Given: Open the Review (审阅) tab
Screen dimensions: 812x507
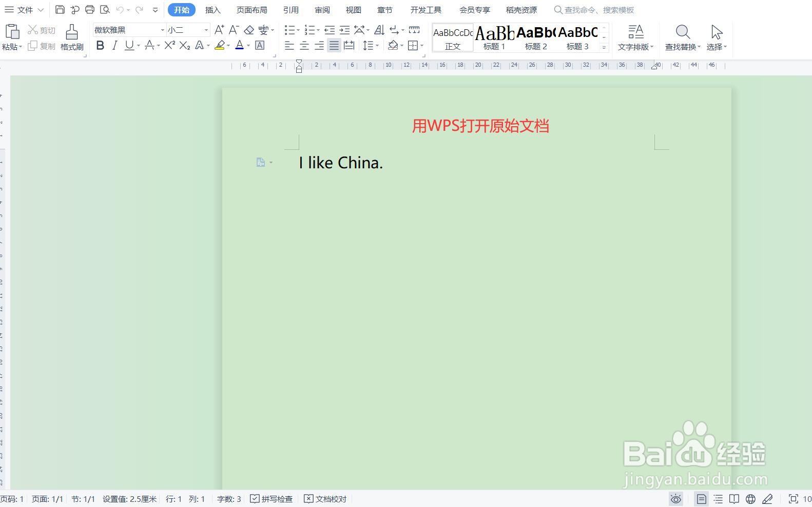Looking at the screenshot, I should (322, 10).
